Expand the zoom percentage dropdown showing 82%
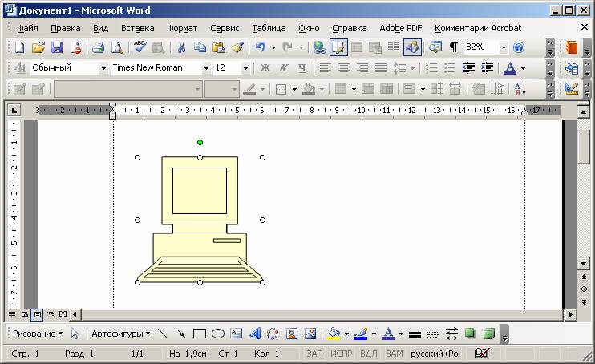 pos(504,48)
